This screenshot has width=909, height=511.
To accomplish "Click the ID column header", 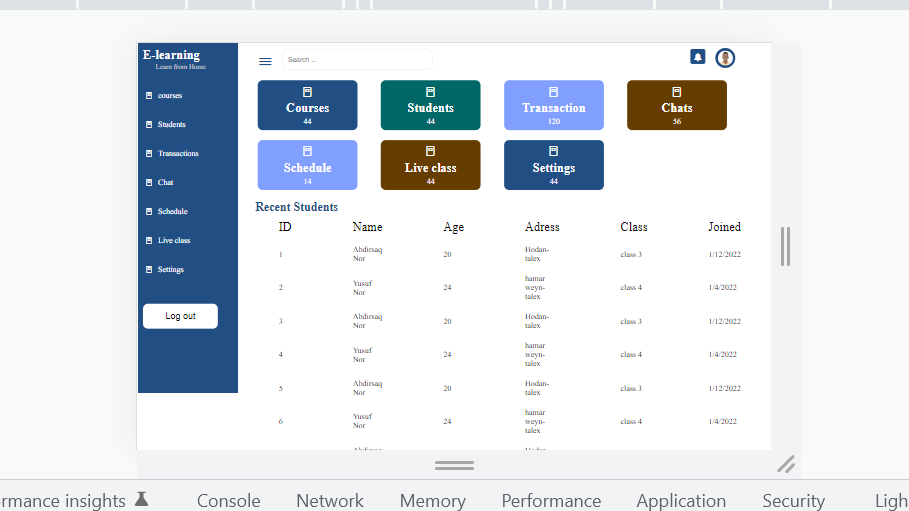I will 285,227.
